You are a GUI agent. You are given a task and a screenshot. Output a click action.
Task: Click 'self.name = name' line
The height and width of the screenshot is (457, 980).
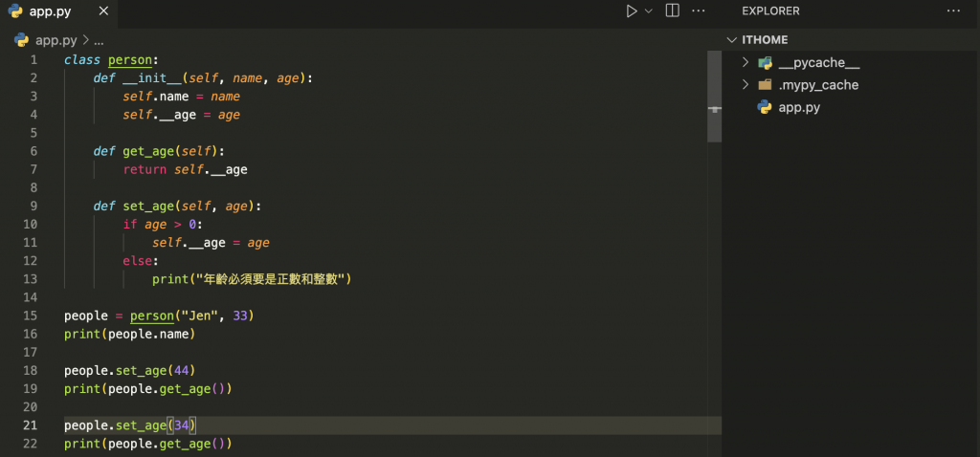(x=181, y=97)
